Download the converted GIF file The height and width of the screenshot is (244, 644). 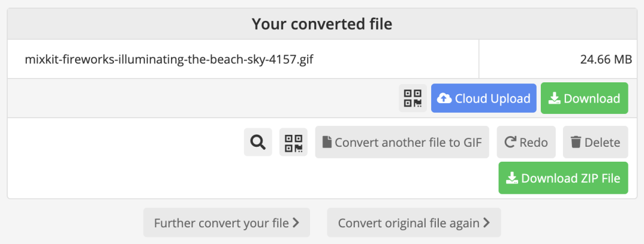coord(584,98)
